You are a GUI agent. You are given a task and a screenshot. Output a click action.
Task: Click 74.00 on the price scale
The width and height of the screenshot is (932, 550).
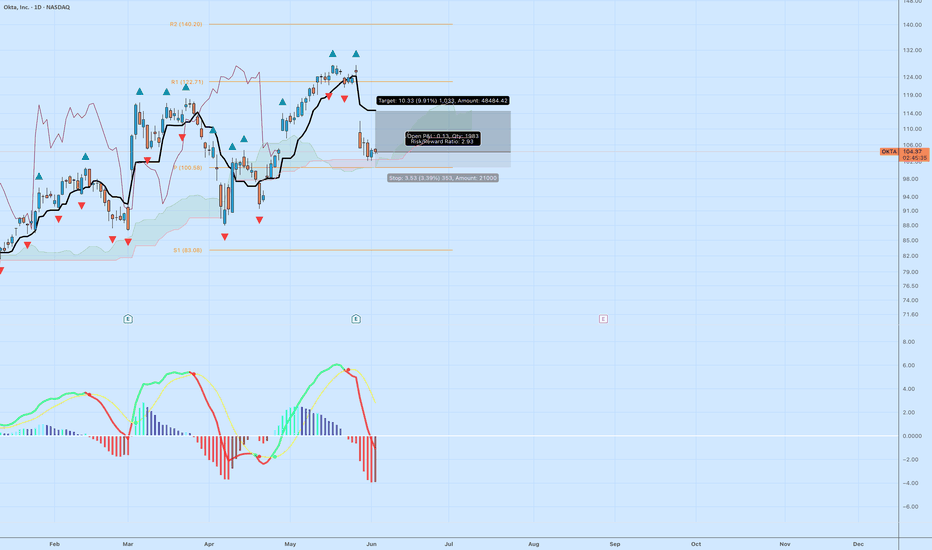pos(912,300)
